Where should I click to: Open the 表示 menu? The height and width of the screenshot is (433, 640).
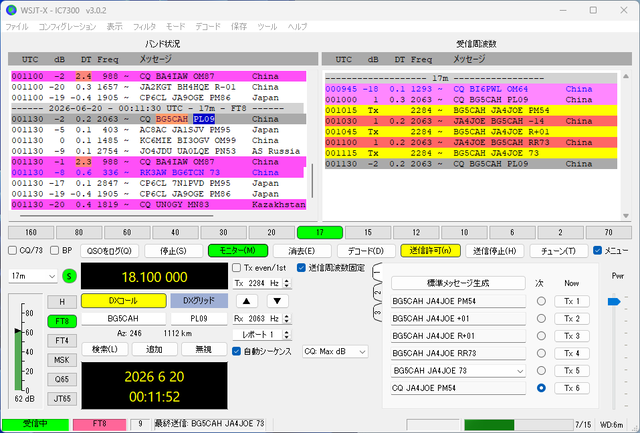coord(115,27)
